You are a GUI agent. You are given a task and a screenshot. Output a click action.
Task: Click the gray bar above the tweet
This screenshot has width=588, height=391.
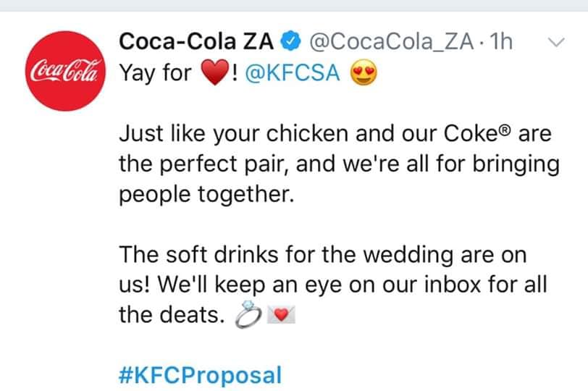[294, 5]
